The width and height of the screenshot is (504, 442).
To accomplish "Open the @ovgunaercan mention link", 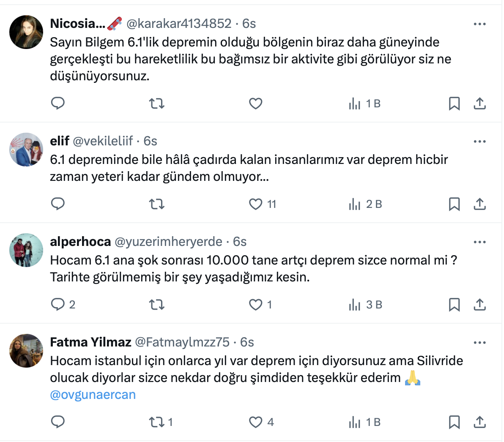I will [93, 395].
